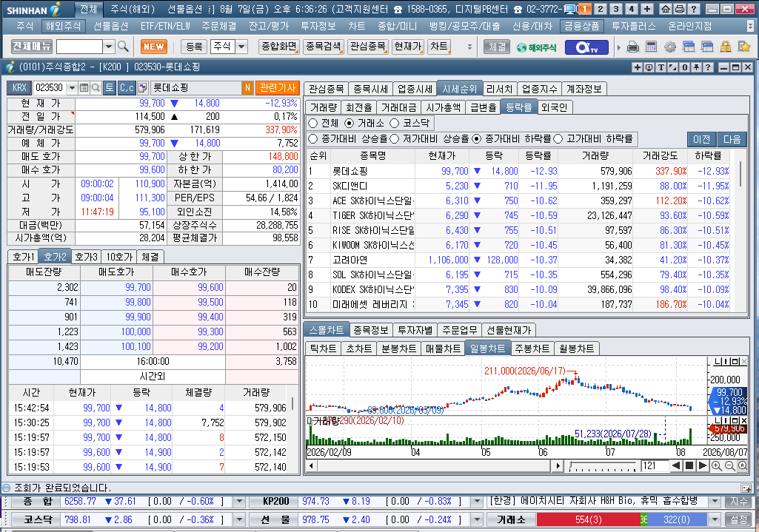Click red 554(3) advancing stocks bar
759x532 pixels.
[x=589, y=519]
